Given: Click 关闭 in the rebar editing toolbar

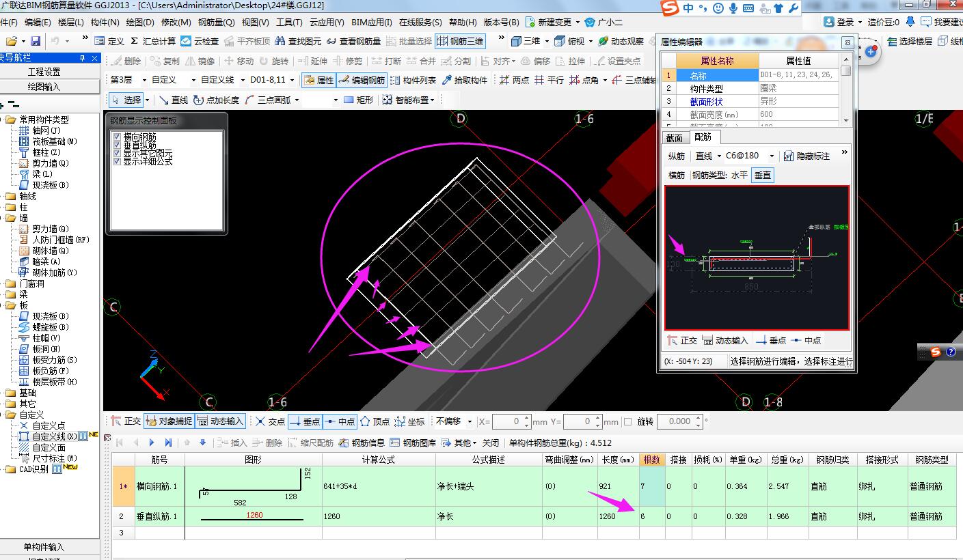Looking at the screenshot, I should [x=490, y=443].
